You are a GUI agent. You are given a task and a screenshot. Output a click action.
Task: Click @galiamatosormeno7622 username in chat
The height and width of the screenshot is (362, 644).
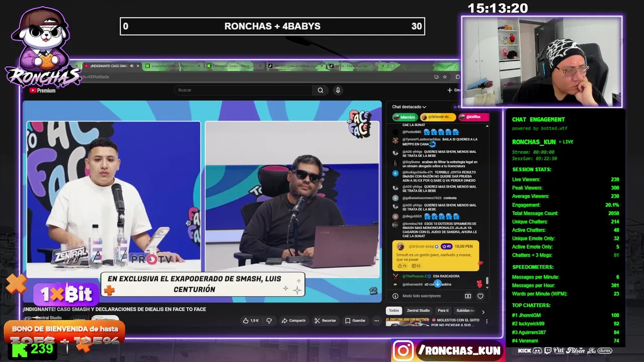422,198
